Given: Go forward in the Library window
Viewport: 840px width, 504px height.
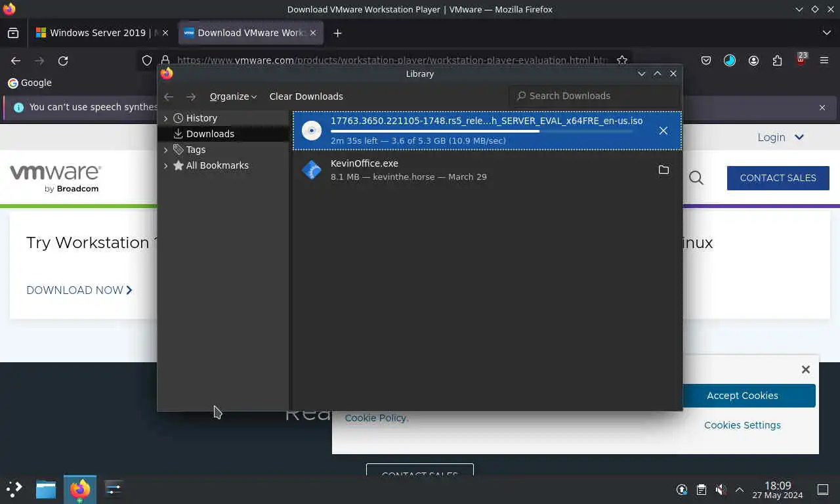Looking at the screenshot, I should coord(191,96).
